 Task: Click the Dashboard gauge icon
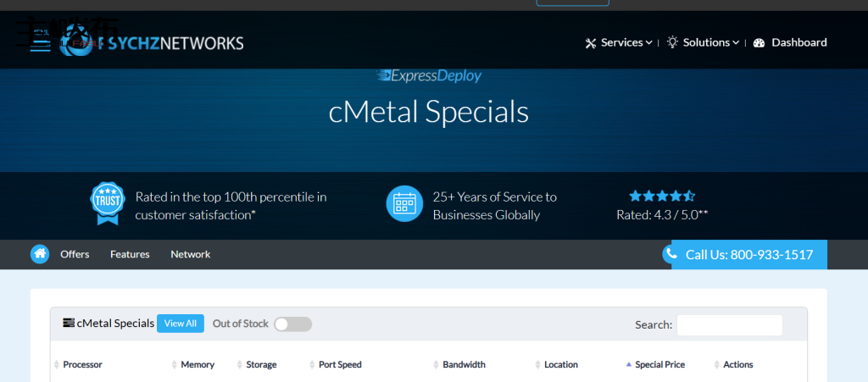point(759,42)
